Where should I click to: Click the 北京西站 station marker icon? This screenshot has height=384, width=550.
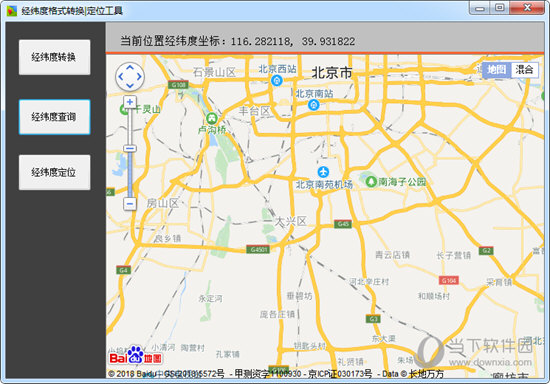tap(277, 81)
